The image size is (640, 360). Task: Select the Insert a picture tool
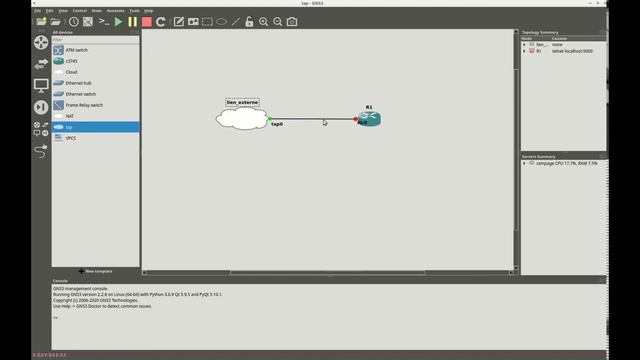point(193,22)
